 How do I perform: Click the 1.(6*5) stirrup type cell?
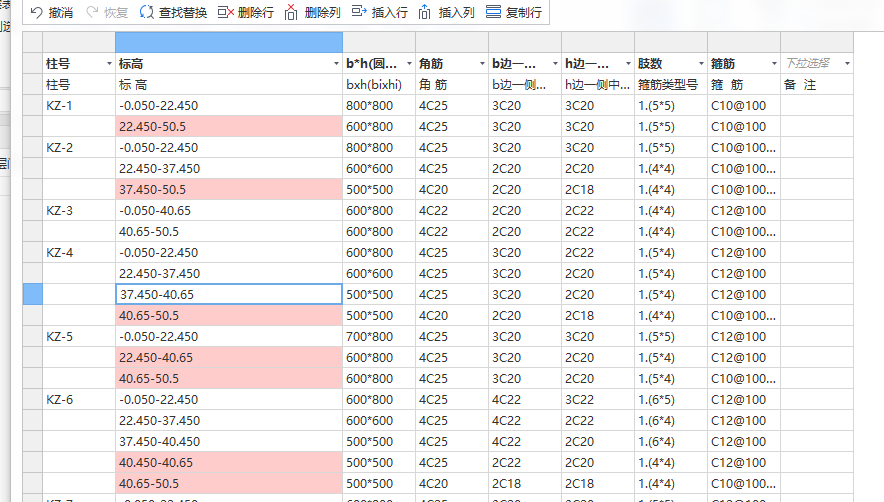point(671,399)
